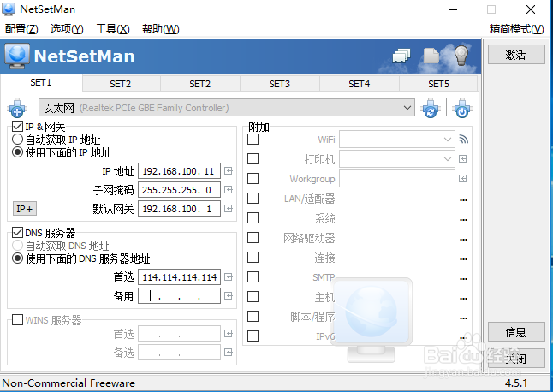This screenshot has height=392, width=553.
Task: Click the 子网掩码 input field
Action: (x=179, y=190)
